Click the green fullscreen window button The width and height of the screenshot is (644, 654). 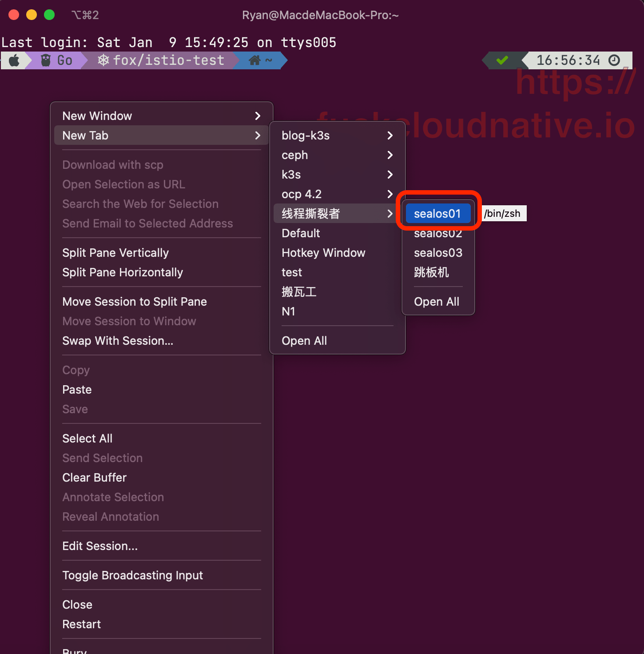(49, 15)
